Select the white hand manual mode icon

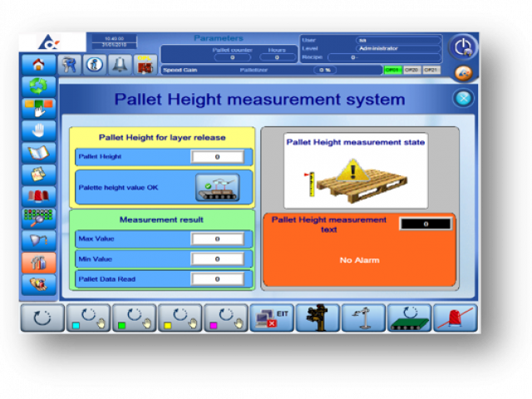pos(38,130)
